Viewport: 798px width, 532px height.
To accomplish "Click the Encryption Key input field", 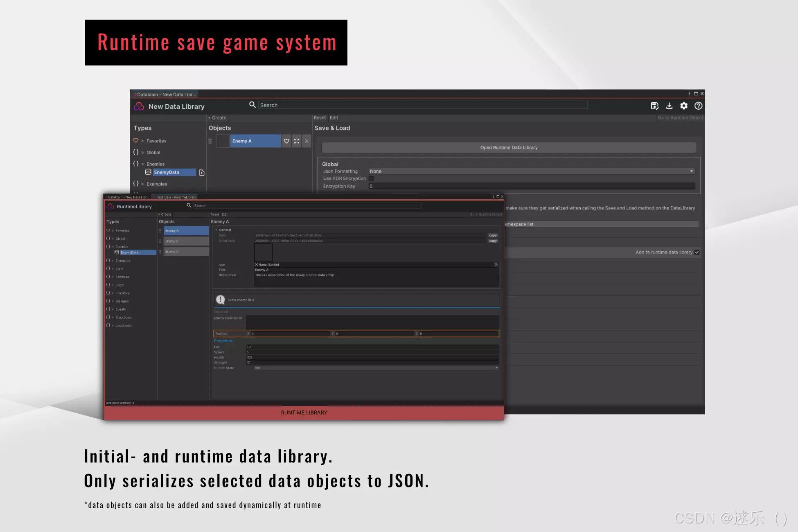I will 531,187.
